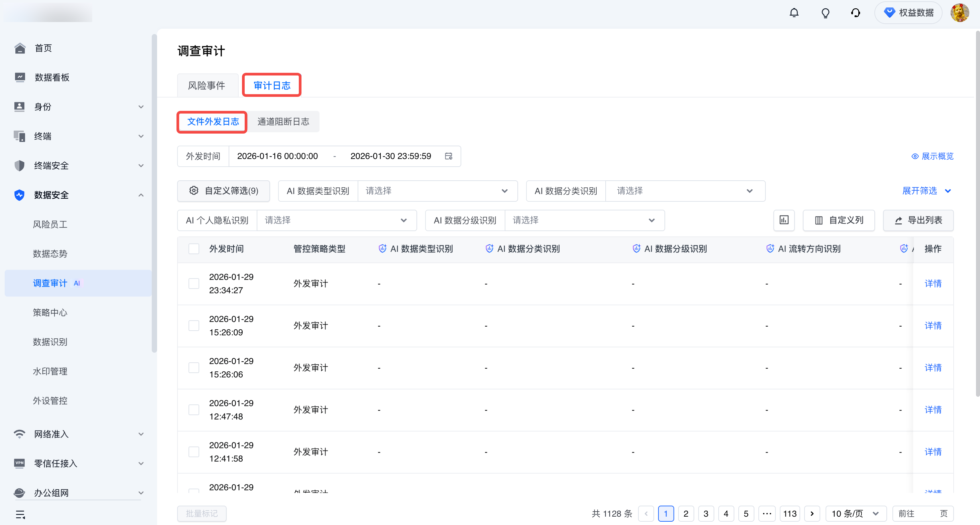980x525 pixels.
Task: Toggle the select-all checkbox in table header
Action: [x=194, y=249]
